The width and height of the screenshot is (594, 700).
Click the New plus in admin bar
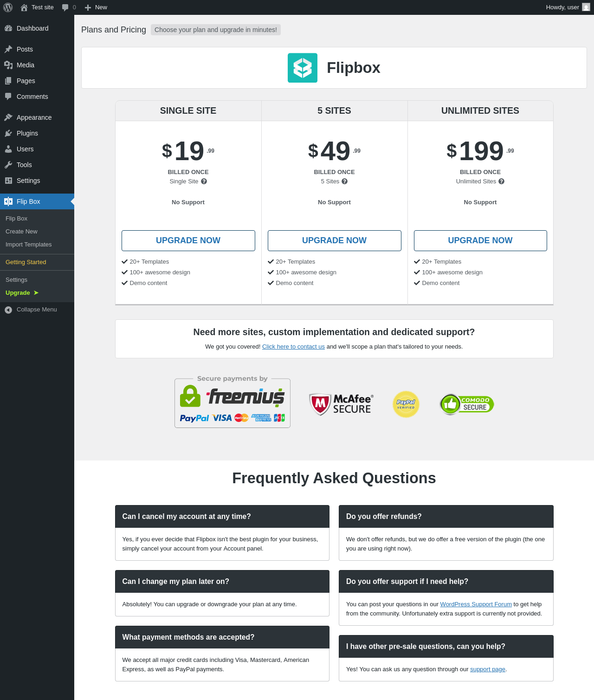coord(88,7)
